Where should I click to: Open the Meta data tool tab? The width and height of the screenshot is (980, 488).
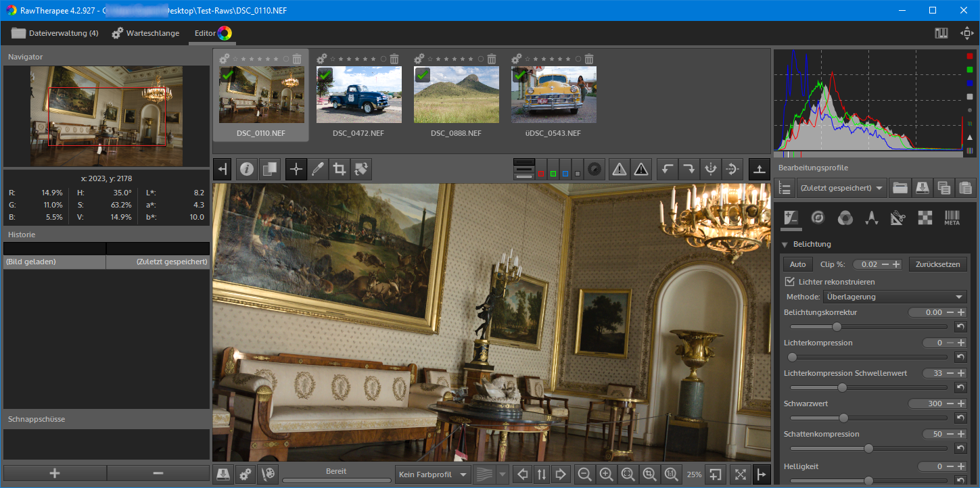point(952,218)
